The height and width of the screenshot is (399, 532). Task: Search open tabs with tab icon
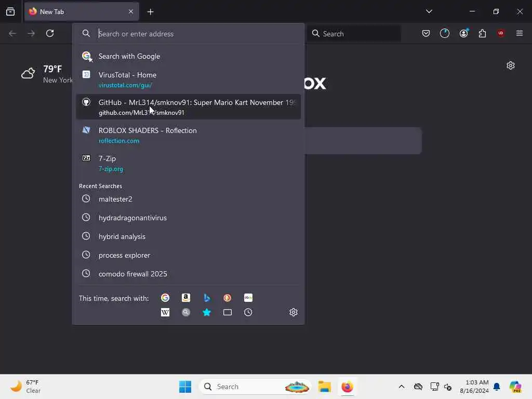click(x=228, y=312)
